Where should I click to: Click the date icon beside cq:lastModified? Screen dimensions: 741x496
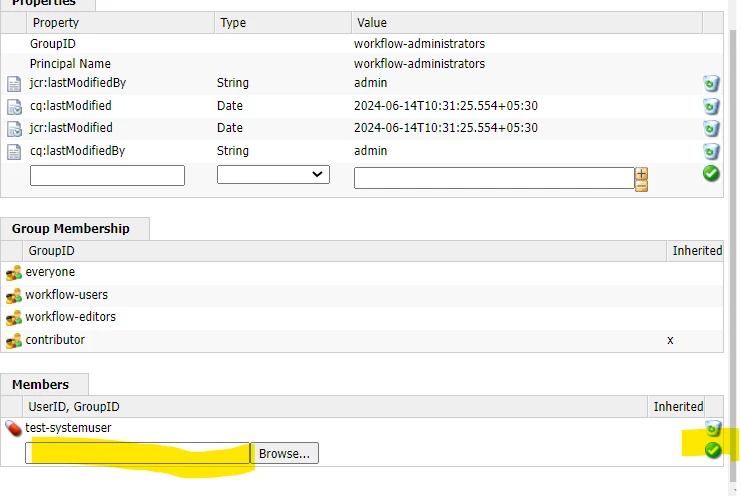(x=14, y=107)
